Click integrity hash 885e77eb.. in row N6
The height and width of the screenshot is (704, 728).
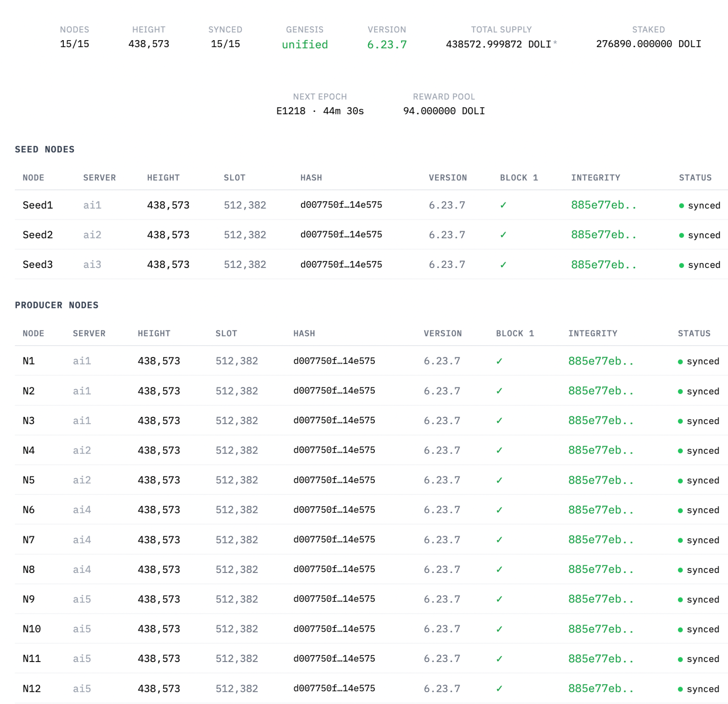click(x=601, y=510)
